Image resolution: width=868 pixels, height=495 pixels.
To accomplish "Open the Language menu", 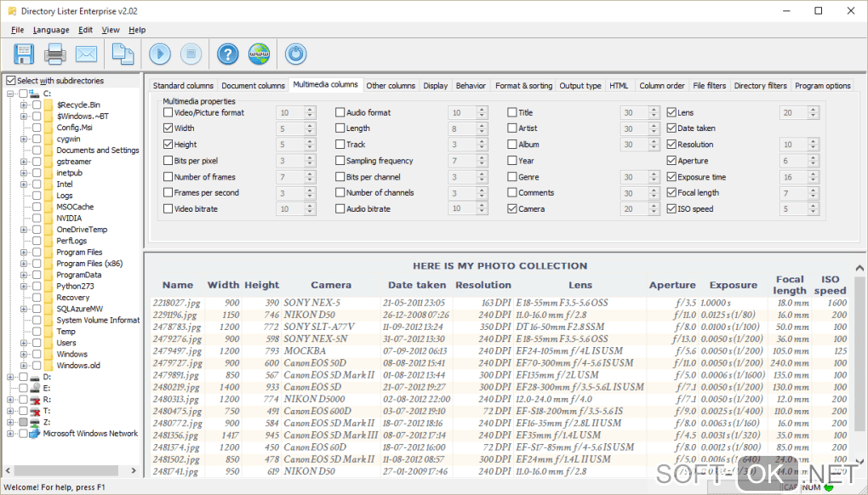I will point(51,30).
